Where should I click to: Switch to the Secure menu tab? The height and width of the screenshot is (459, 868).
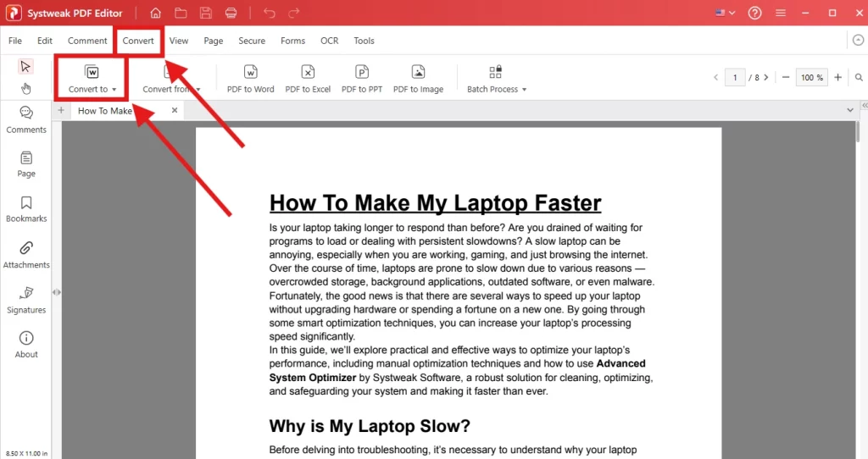tap(252, 41)
